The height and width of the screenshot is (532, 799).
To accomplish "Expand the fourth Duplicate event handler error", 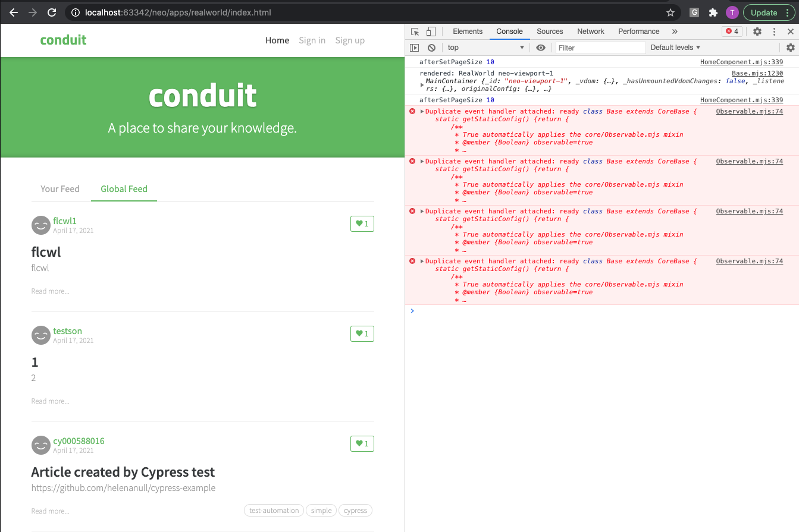I will coord(422,261).
